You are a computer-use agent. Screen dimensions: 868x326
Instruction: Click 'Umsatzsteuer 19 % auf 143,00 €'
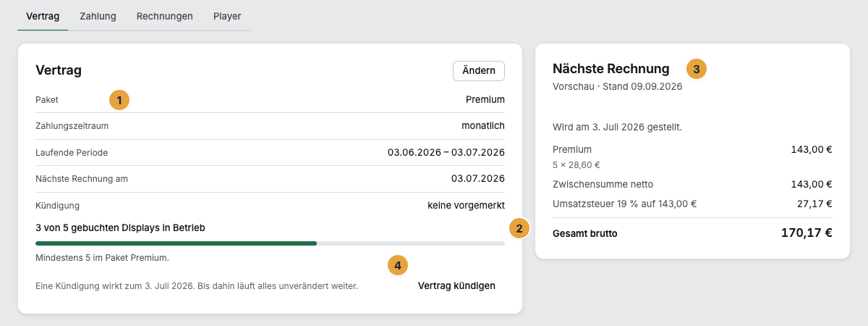click(x=624, y=204)
